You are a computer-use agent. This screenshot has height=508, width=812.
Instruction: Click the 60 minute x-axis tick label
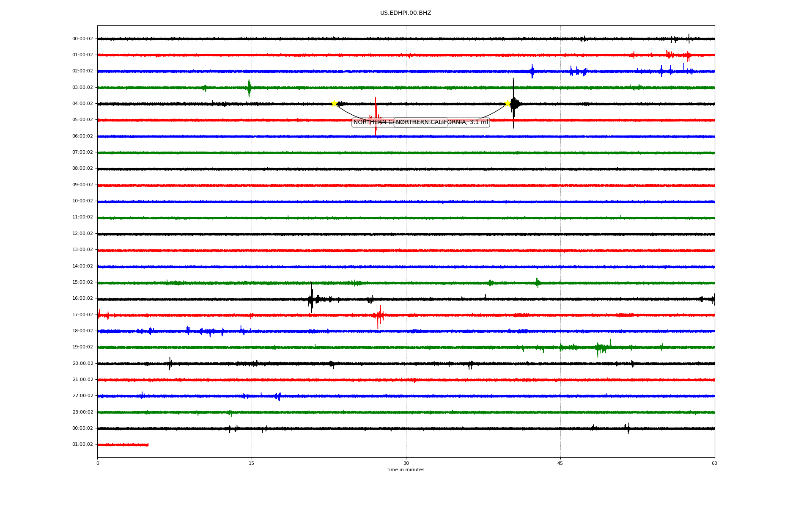714,463
